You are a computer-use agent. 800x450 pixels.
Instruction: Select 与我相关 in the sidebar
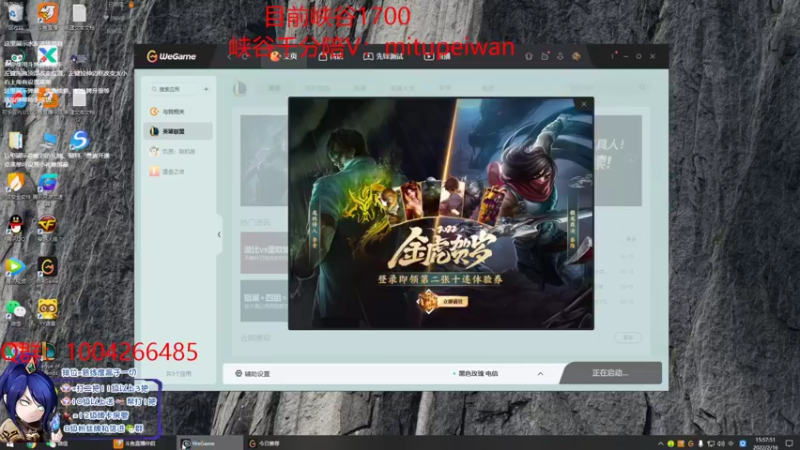pos(178,111)
